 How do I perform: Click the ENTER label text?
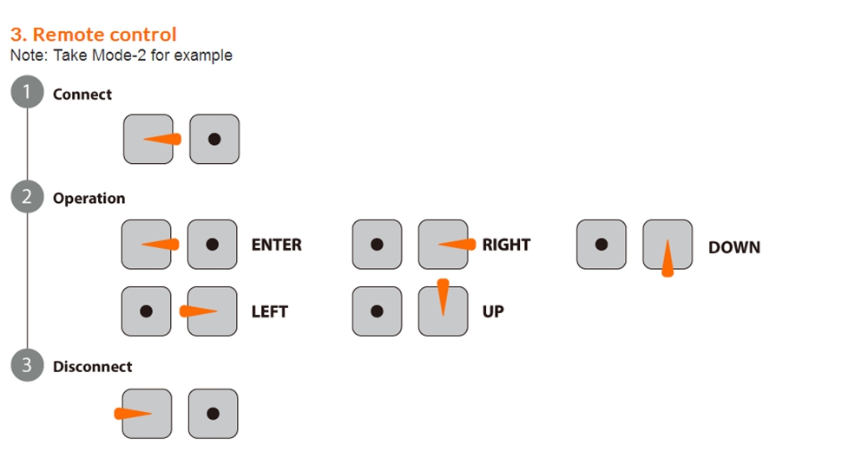(276, 245)
